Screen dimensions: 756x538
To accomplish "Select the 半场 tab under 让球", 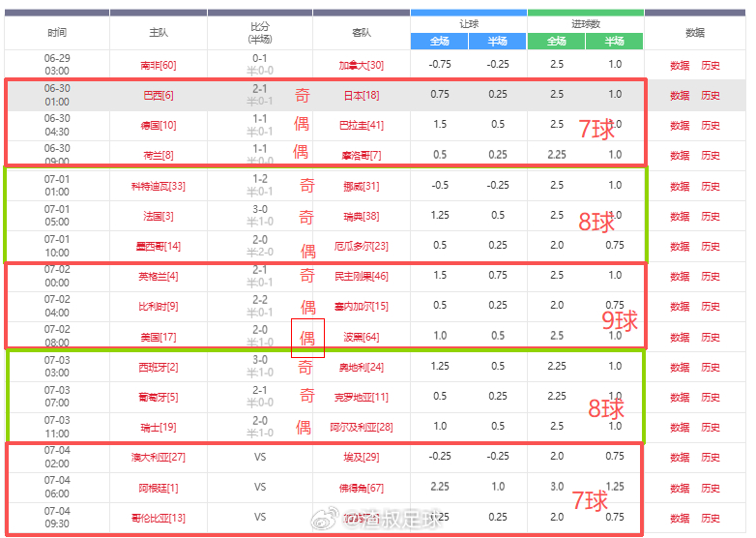I will pyautogui.click(x=498, y=42).
